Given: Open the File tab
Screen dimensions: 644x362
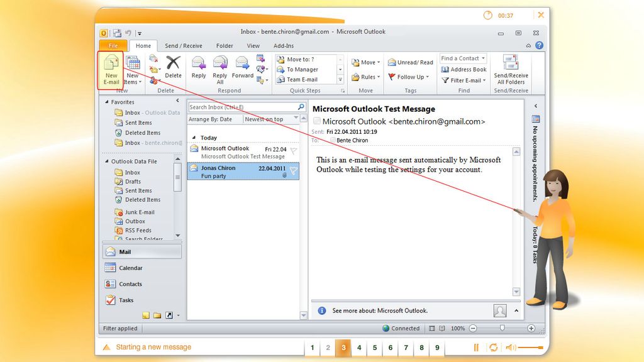Looking at the screenshot, I should 113,45.
